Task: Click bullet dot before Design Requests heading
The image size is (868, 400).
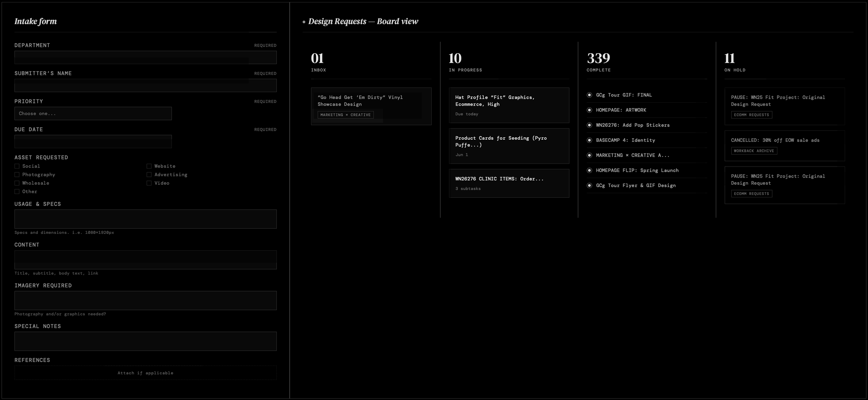Action: click(x=304, y=22)
